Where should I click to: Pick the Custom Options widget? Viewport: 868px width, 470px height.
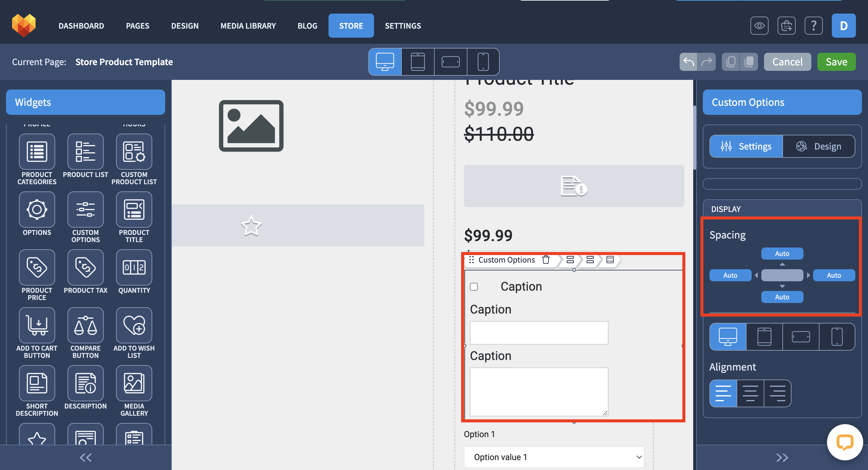point(85,210)
